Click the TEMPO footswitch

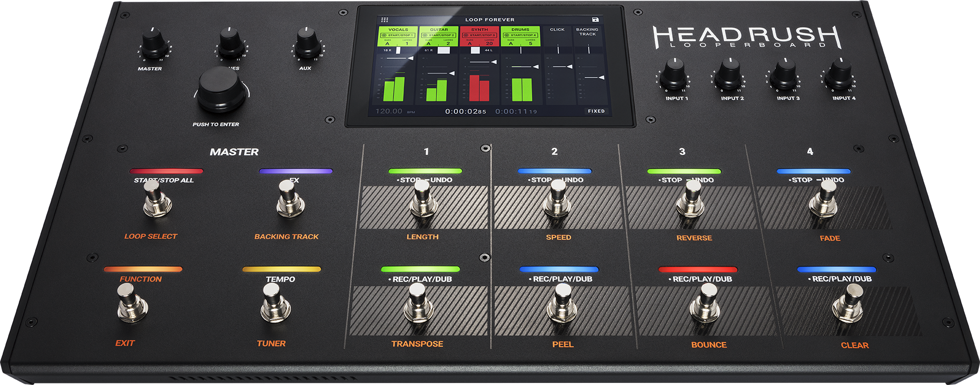click(x=275, y=302)
